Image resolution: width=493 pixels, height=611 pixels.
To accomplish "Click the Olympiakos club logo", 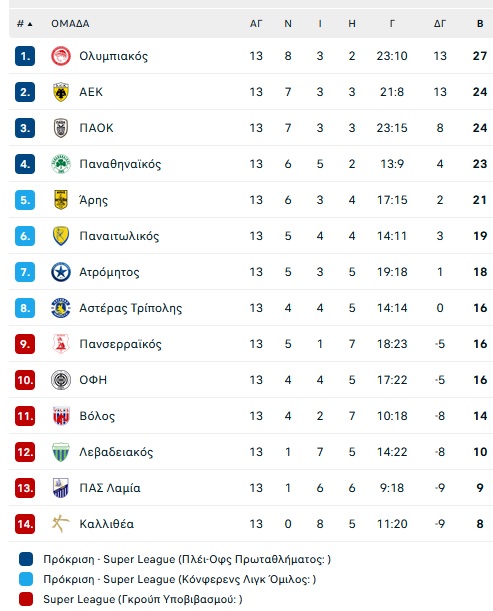I will [61, 56].
